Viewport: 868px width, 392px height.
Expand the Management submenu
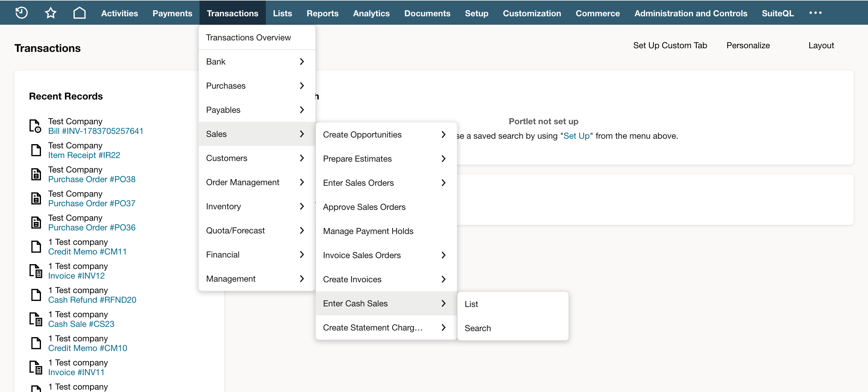point(257,279)
